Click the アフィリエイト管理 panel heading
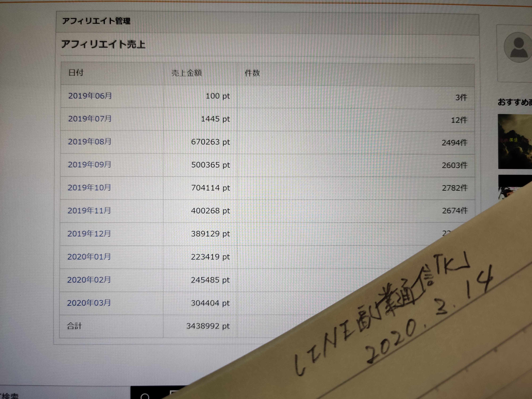Image resolution: width=532 pixels, height=399 pixels. coord(96,21)
